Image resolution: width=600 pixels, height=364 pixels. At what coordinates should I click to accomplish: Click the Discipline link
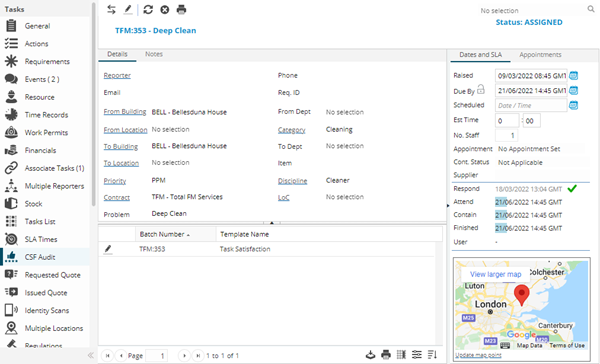coord(292,181)
